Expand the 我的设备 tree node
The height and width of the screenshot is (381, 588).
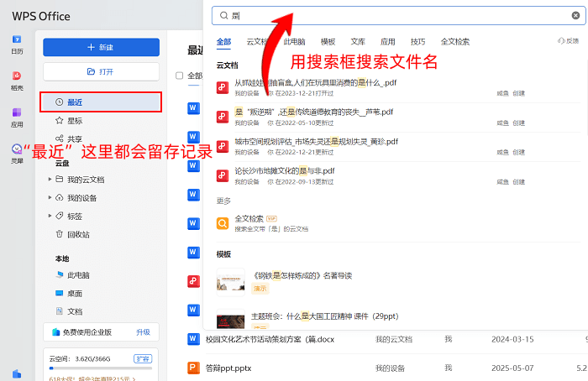pyautogui.click(x=50, y=198)
